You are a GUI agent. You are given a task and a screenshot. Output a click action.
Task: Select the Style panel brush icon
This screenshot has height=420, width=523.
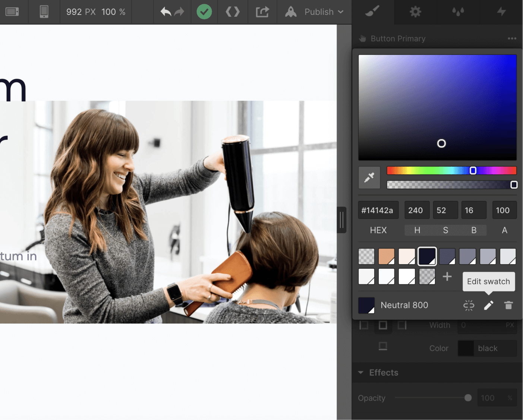pos(372,12)
